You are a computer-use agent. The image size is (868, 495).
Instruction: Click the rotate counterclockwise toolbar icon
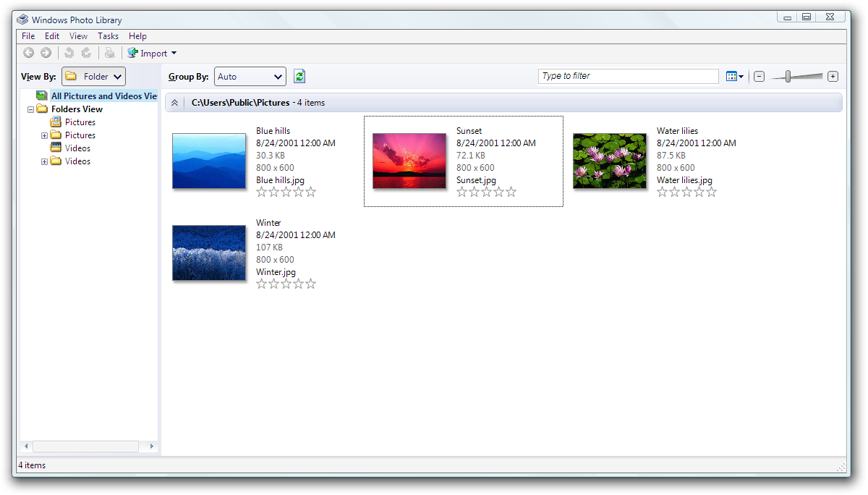(69, 53)
